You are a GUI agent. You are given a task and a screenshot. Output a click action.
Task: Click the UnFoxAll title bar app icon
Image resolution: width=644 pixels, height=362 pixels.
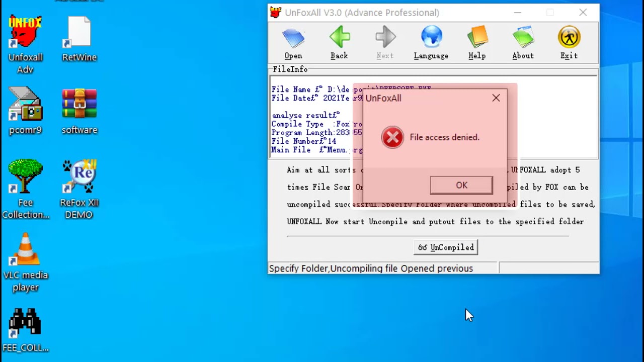(x=275, y=13)
